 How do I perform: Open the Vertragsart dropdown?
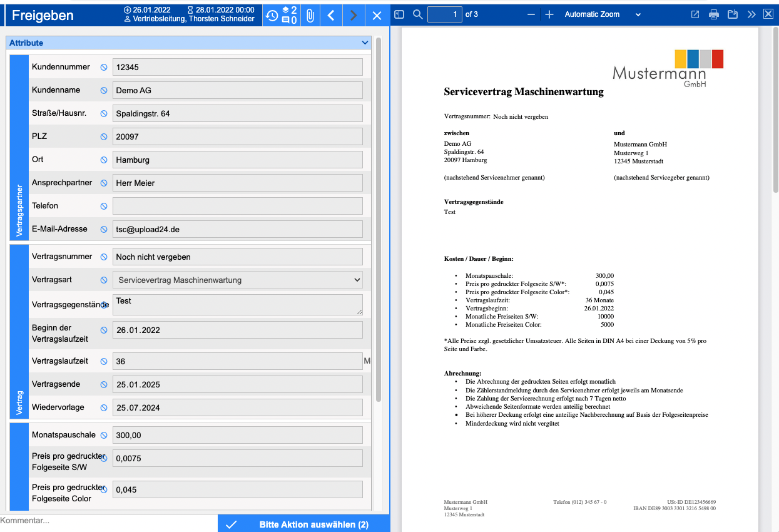[x=238, y=280]
